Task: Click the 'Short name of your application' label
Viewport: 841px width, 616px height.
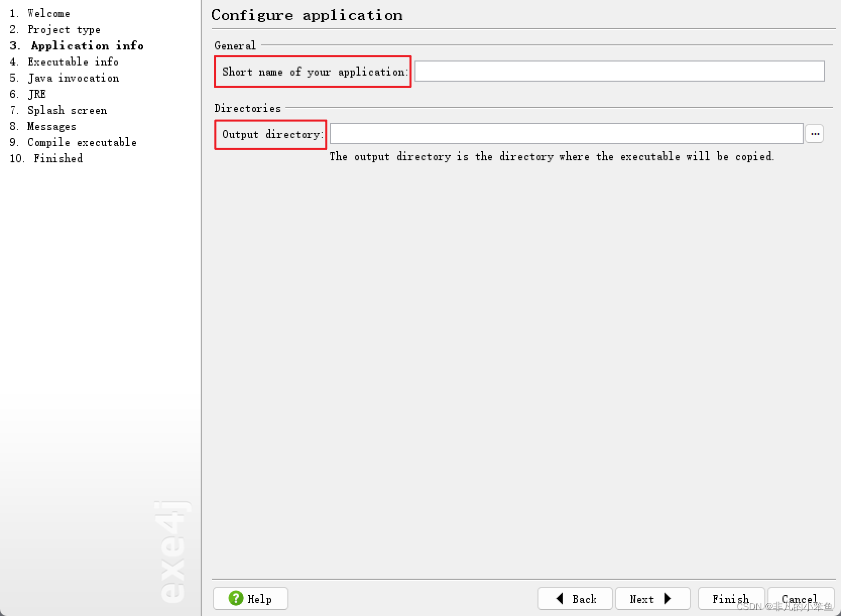Action: point(315,72)
